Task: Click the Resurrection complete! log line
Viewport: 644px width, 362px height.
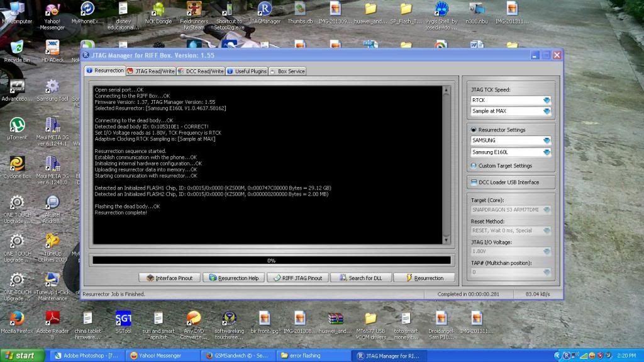Action: [121, 213]
